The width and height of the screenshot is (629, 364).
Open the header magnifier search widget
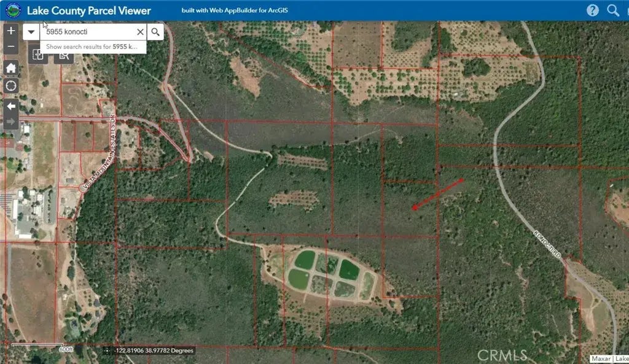612,10
